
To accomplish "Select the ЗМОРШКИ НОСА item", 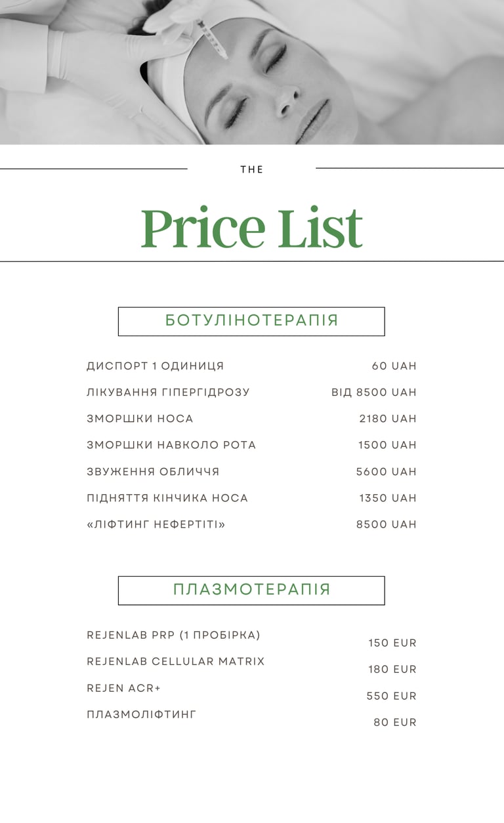I will (x=140, y=419).
